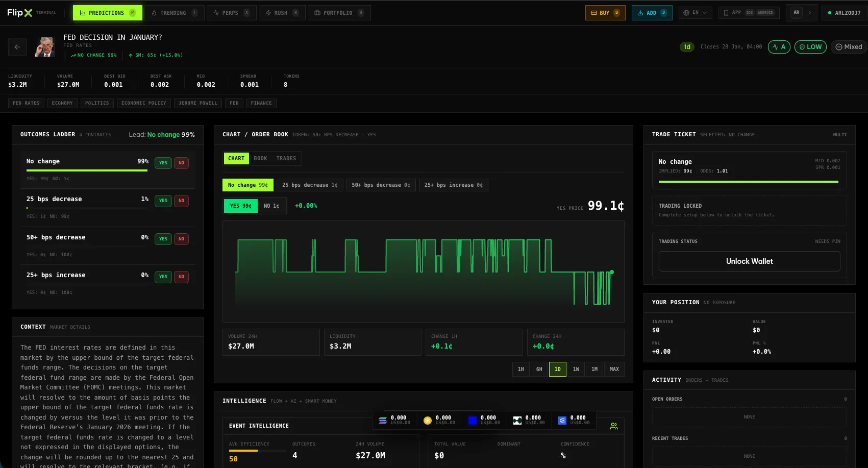Click the JEROME POWELL tag
Viewport: 868px width, 468px height.
[x=197, y=103]
